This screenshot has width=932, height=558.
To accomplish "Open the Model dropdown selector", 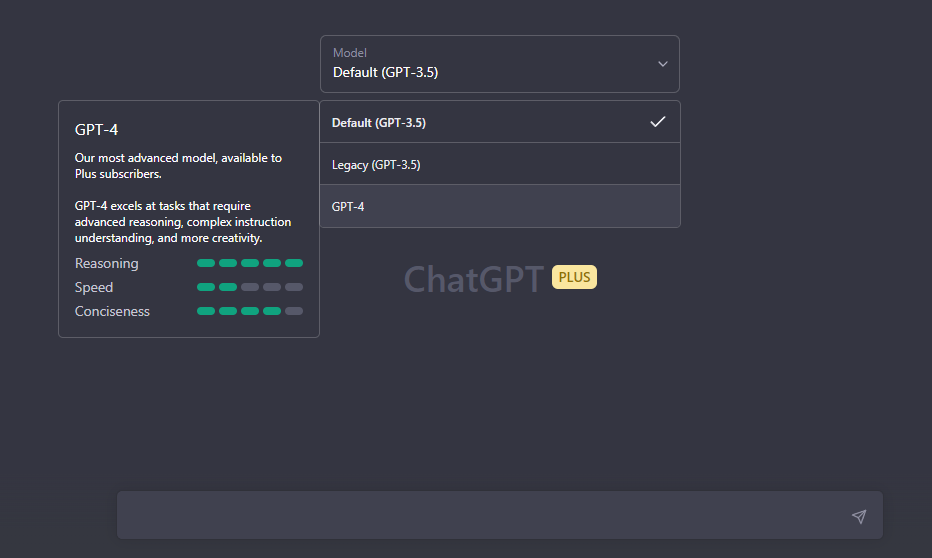I will (x=499, y=64).
